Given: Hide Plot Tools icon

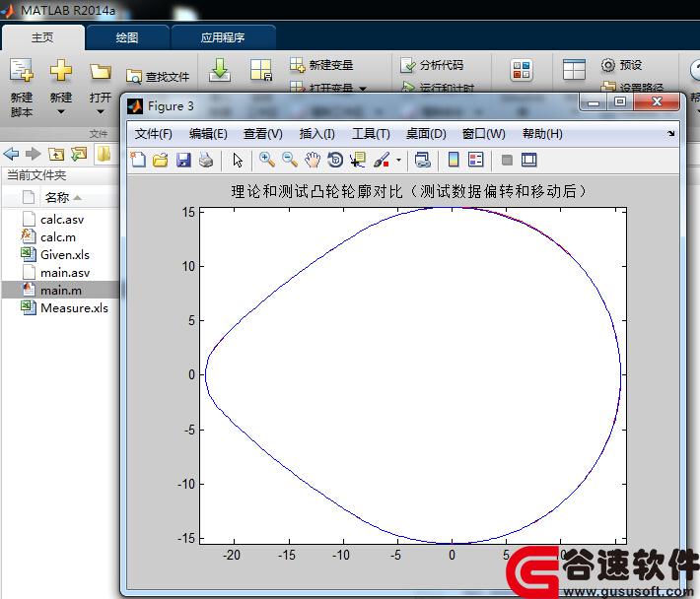Looking at the screenshot, I should [x=507, y=160].
